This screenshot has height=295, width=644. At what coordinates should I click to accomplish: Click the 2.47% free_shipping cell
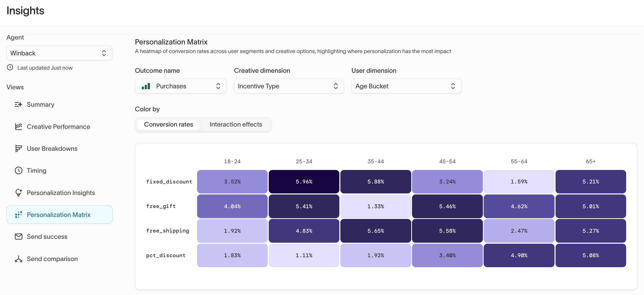[x=519, y=231]
